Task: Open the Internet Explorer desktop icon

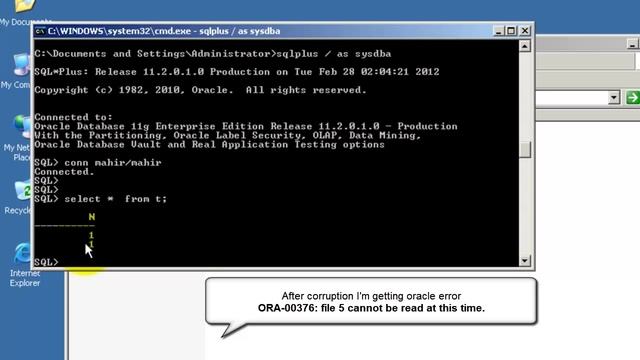Action: click(x=24, y=265)
